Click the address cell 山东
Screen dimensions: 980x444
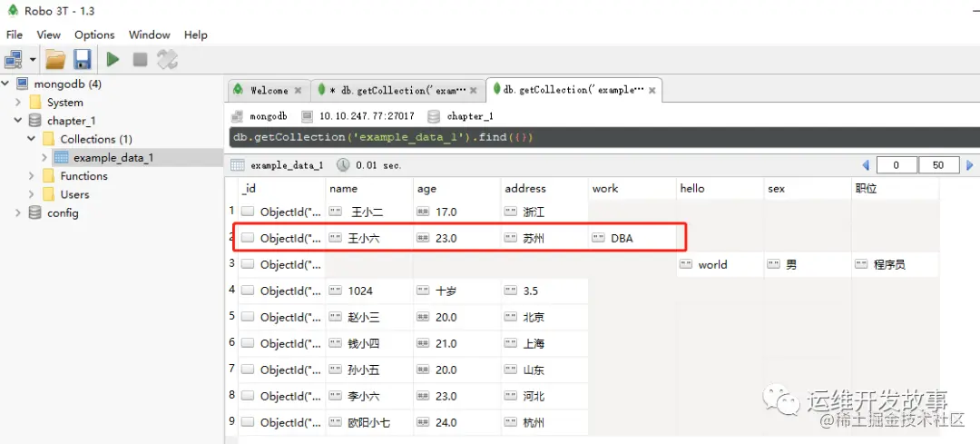coord(544,370)
